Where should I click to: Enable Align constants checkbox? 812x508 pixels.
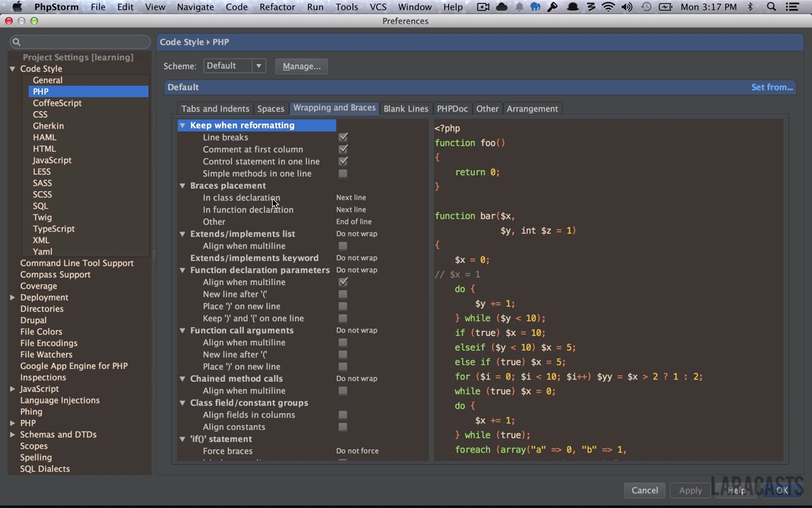pyautogui.click(x=343, y=427)
